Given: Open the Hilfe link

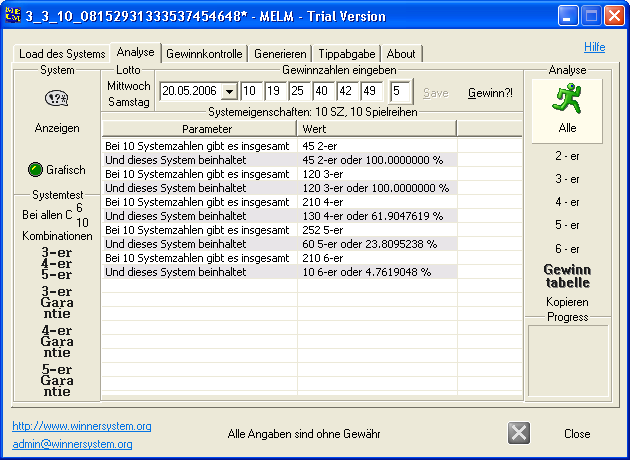Looking at the screenshot, I should tap(595, 47).
